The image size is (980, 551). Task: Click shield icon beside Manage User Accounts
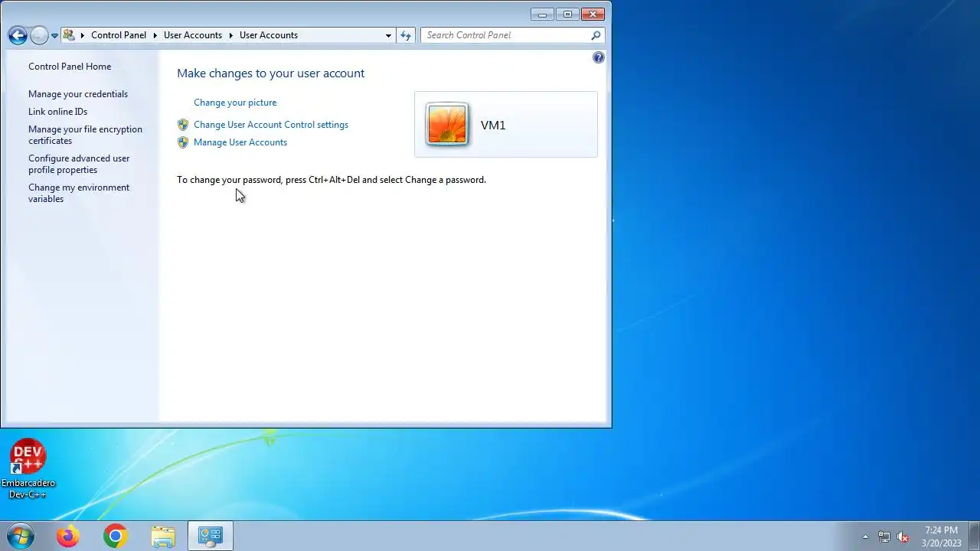click(x=183, y=142)
